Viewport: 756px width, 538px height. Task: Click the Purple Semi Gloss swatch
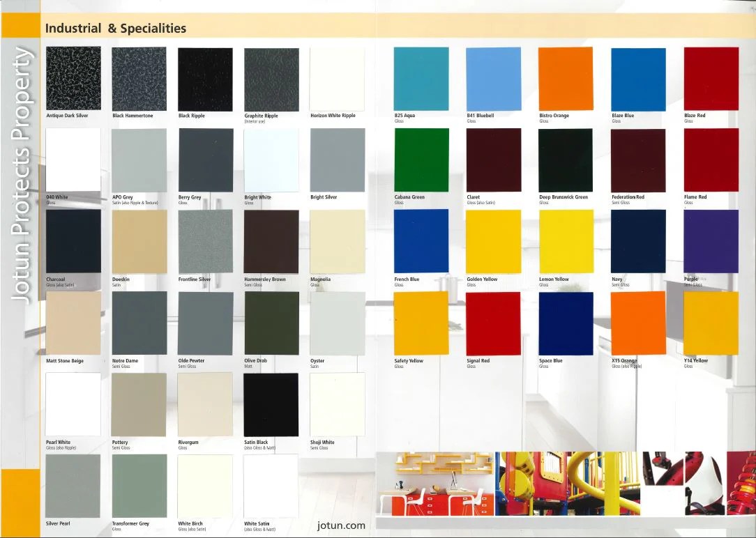[x=711, y=241]
